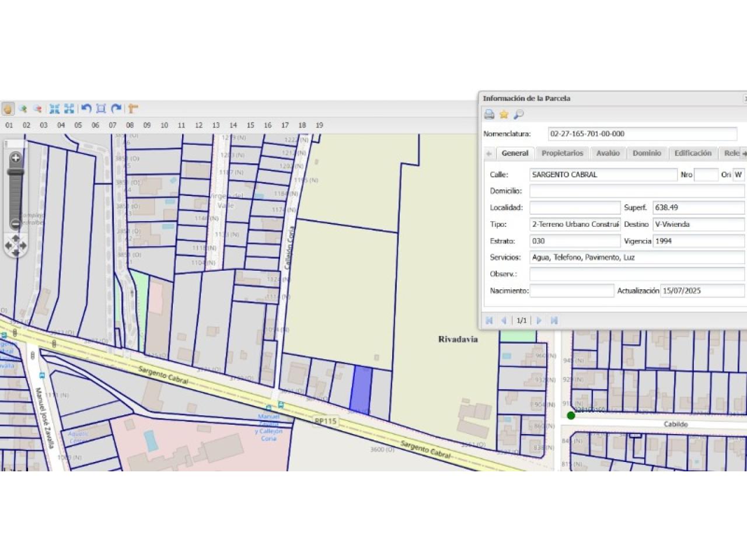Click the print icon in parcel panel
Image resolution: width=747 pixels, height=560 pixels.
(490, 114)
